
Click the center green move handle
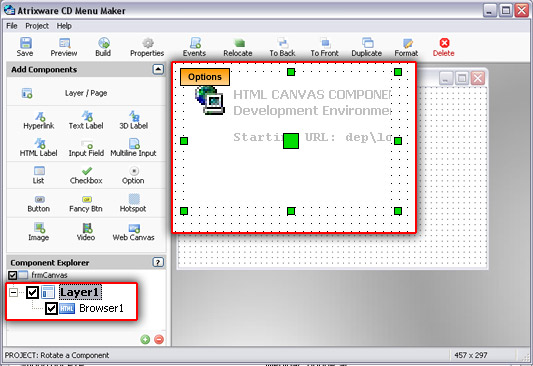291,141
